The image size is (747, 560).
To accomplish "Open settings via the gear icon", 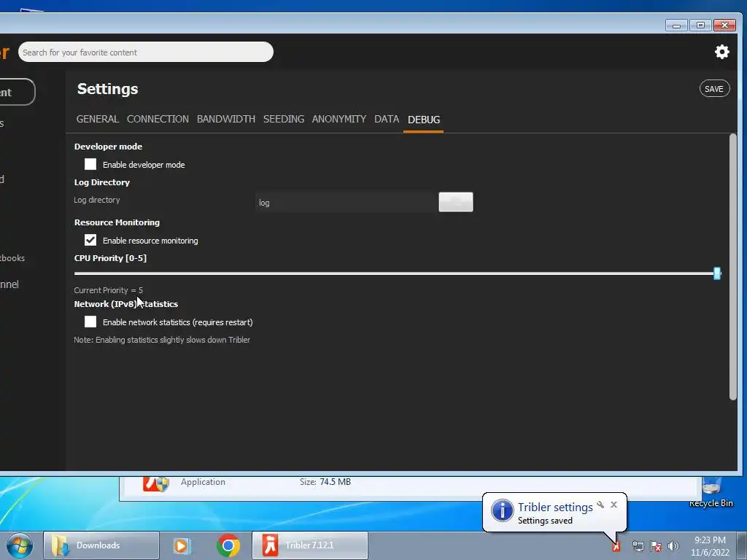I will 721,52.
